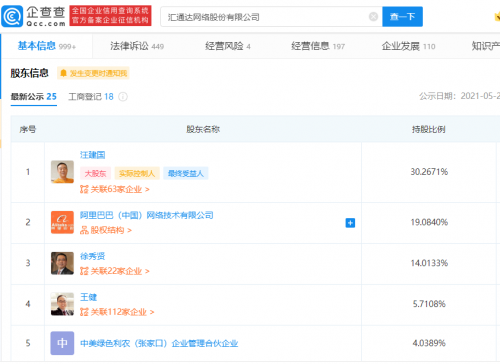Click the purple 中 avatar icon
500x364 pixels.
pos(62,343)
